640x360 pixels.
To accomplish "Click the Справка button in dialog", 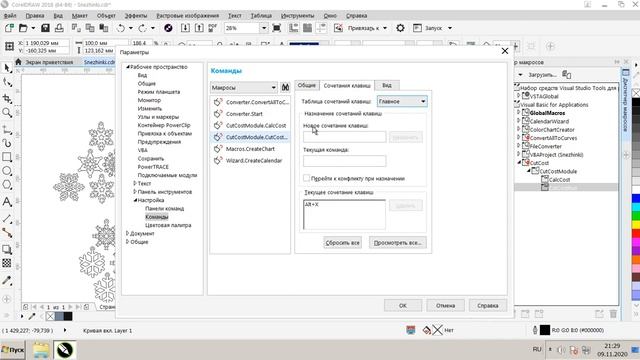I will point(488,305).
